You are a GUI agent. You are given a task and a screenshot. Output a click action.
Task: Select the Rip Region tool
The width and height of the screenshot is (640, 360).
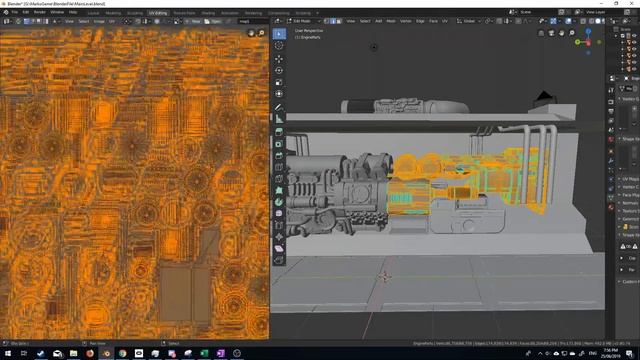pyautogui.click(x=279, y=260)
